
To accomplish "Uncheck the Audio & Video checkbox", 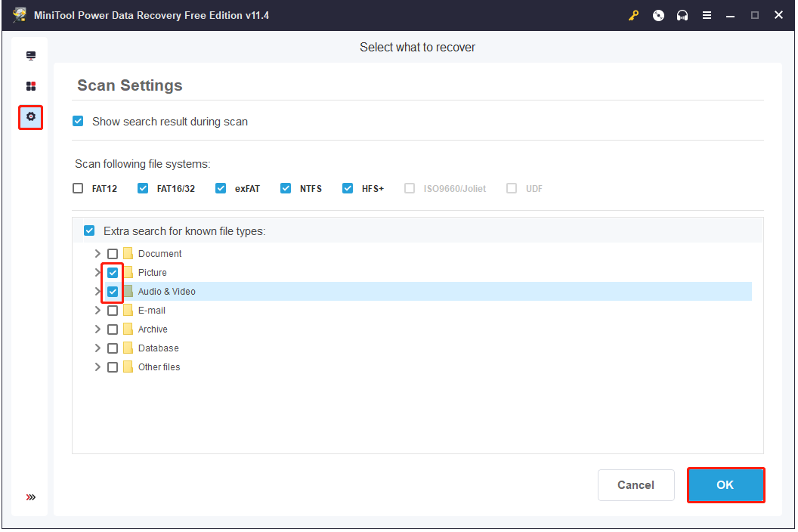I will 113,292.
